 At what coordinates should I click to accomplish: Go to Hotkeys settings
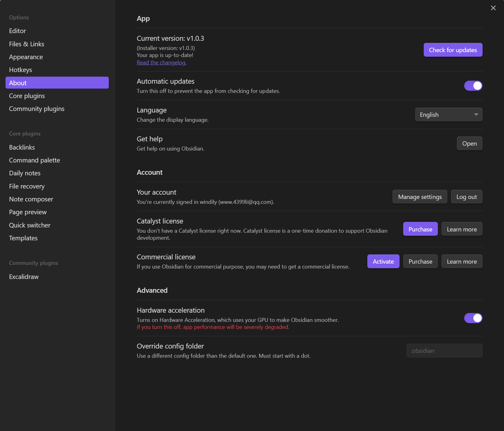(x=21, y=70)
